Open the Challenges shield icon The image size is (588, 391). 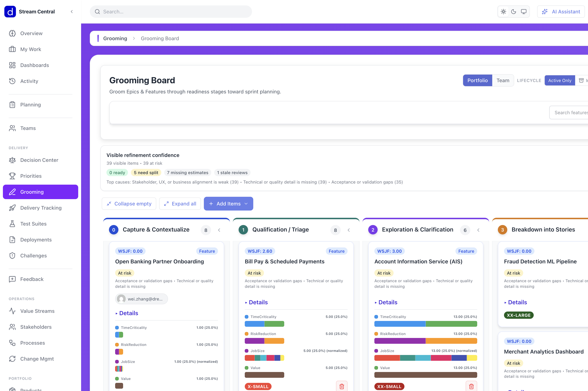(12, 256)
